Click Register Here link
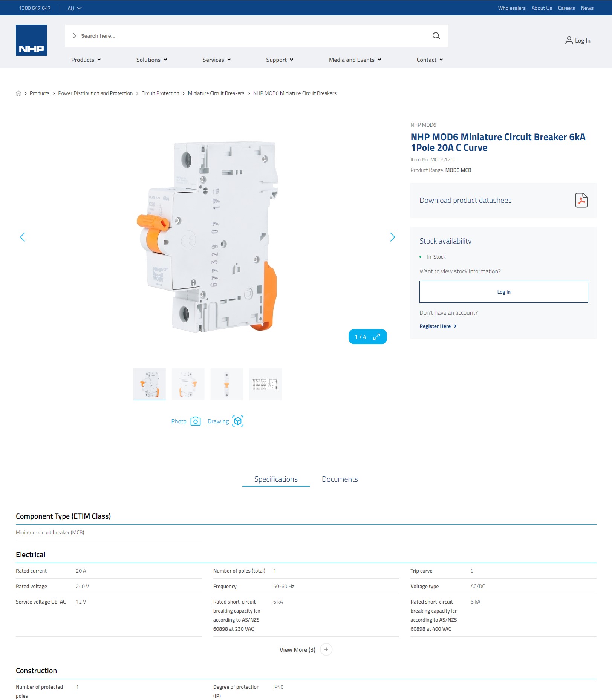This screenshot has width=612, height=700. point(438,326)
